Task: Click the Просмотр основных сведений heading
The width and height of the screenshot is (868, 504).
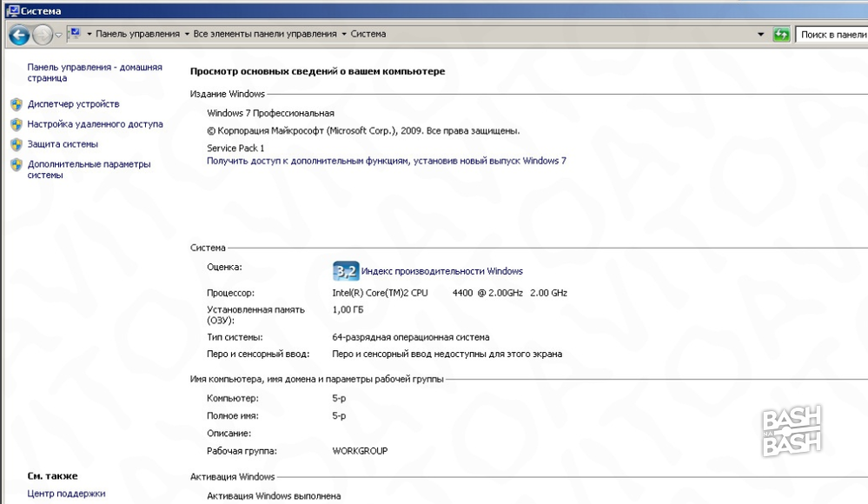Action: point(317,71)
